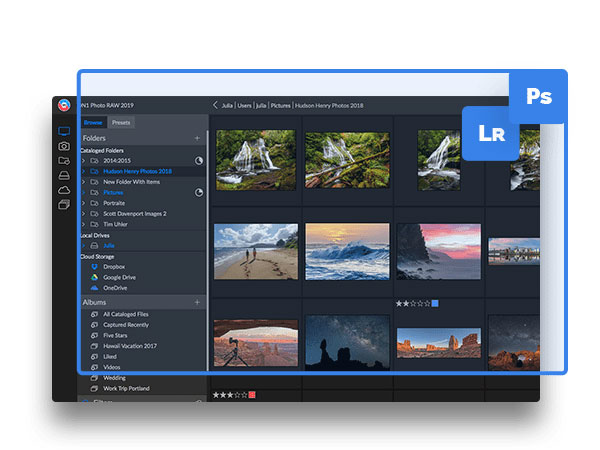600x450 pixels.
Task: Select the Browse monitor icon in sidebar
Action: tap(65, 132)
